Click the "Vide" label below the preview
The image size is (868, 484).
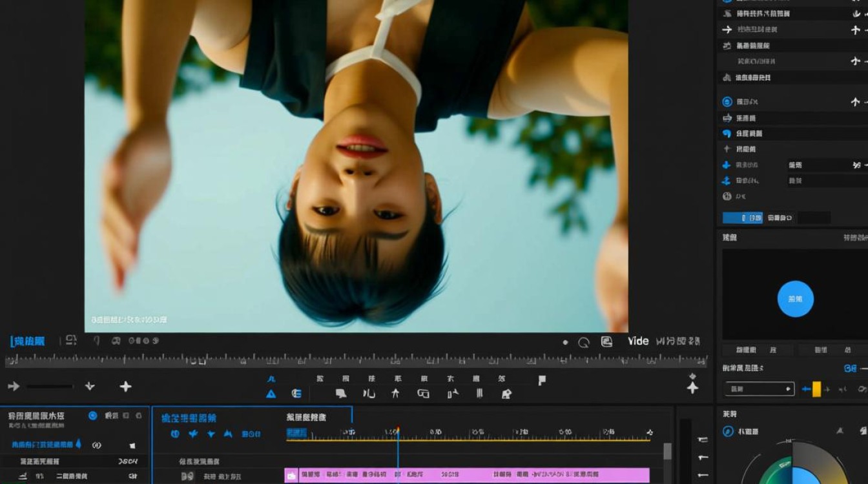click(638, 341)
